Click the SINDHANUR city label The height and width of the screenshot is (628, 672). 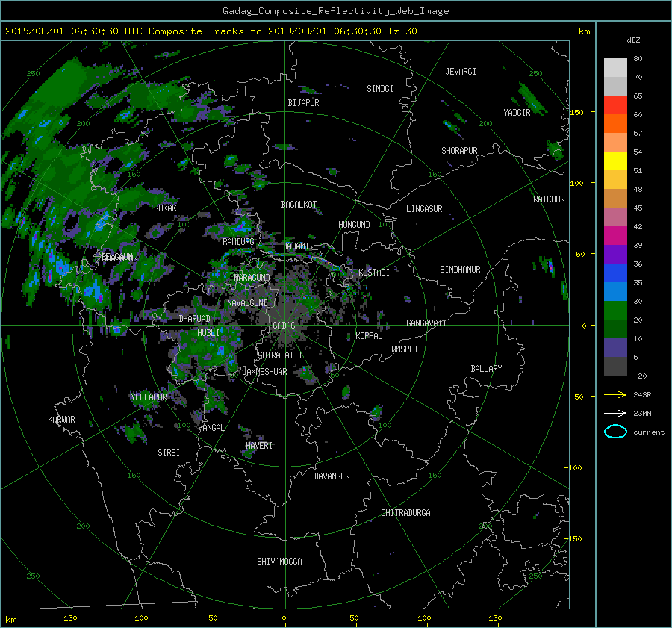[x=460, y=270]
